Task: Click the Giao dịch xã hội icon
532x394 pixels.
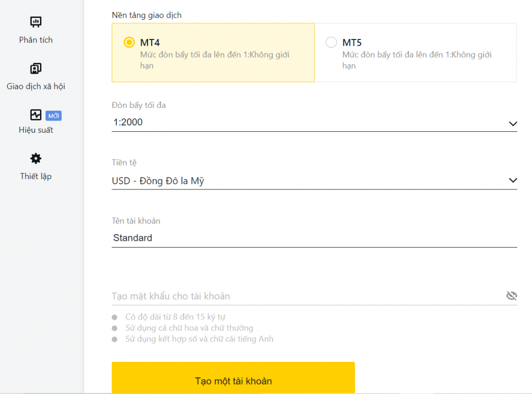Action: [x=36, y=69]
